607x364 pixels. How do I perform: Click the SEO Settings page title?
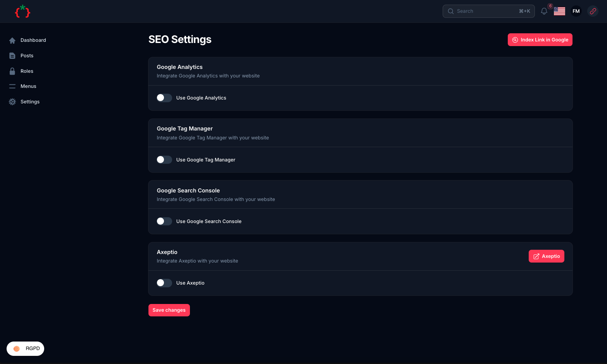click(180, 39)
